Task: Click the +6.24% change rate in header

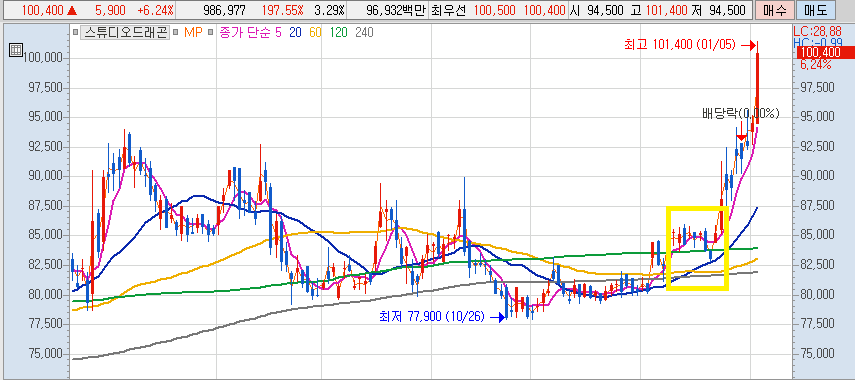Action: 155,10
